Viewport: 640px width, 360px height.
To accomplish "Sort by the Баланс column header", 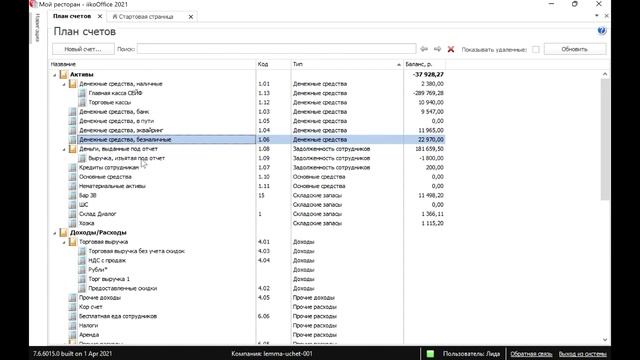I will coord(424,64).
